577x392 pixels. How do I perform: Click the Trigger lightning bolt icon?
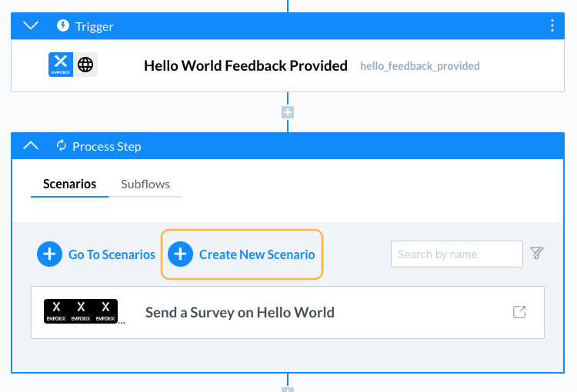[63, 25]
